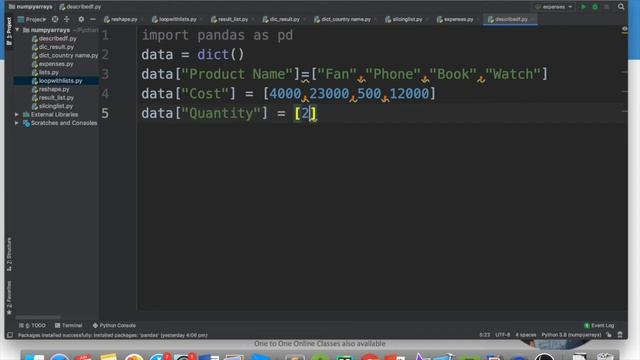Open describedf.py in the project tree
Image resolution: width=640 pixels, height=360 pixels.
(54, 38)
